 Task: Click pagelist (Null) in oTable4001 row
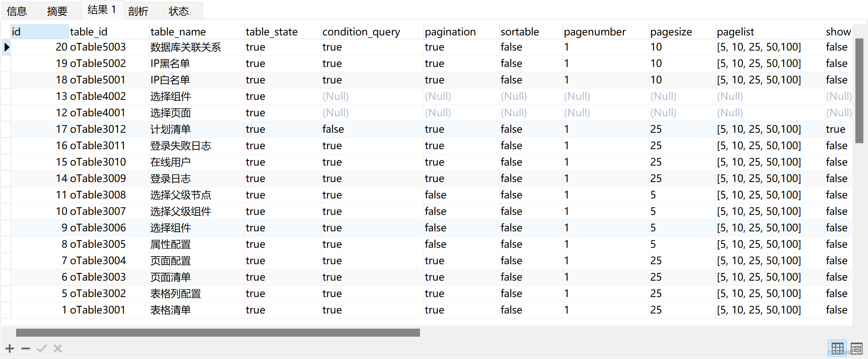770,113
